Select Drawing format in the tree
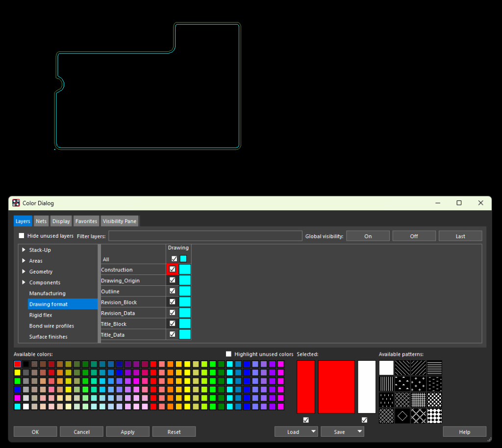 (x=62, y=304)
